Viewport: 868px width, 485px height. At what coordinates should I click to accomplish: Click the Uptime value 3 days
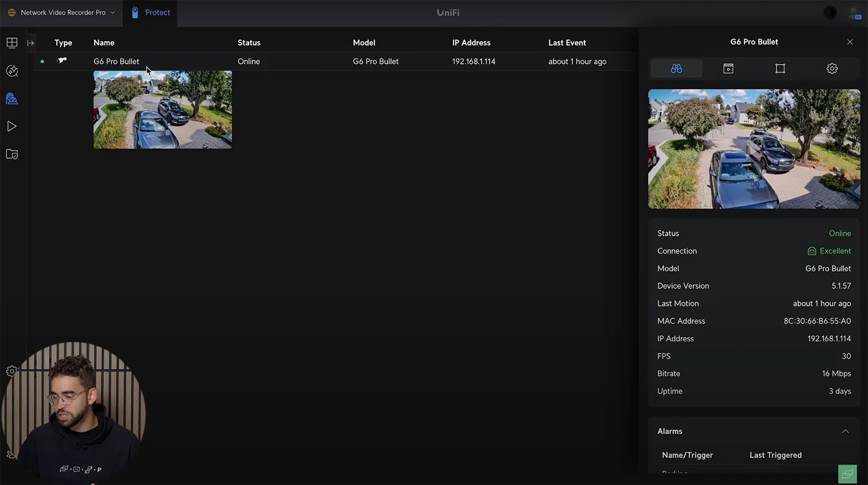pyautogui.click(x=840, y=391)
